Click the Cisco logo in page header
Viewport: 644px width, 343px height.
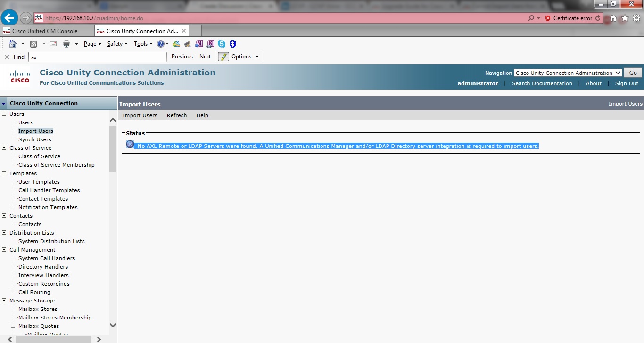coord(20,76)
